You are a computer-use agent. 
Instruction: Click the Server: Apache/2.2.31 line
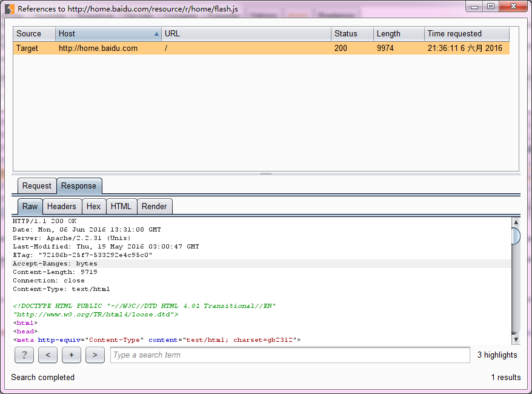click(x=71, y=238)
